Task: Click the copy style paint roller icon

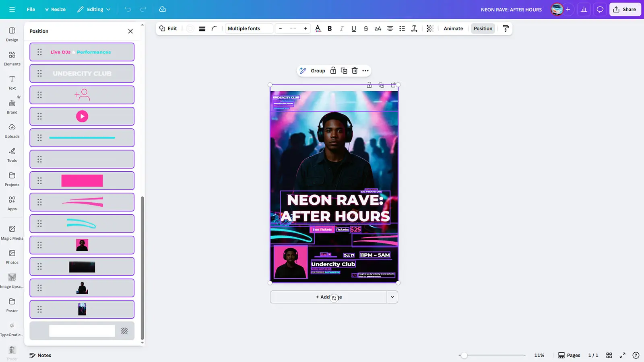Action: (x=506, y=29)
